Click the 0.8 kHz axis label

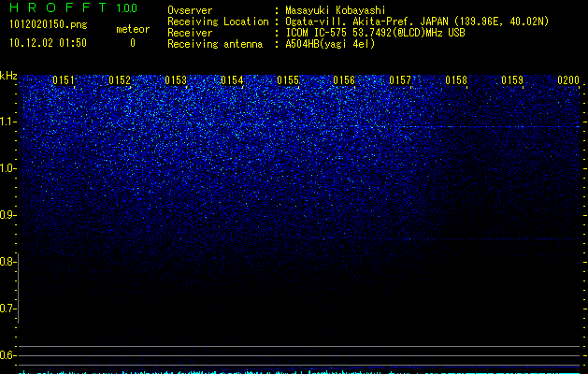pyautogui.click(x=7, y=262)
